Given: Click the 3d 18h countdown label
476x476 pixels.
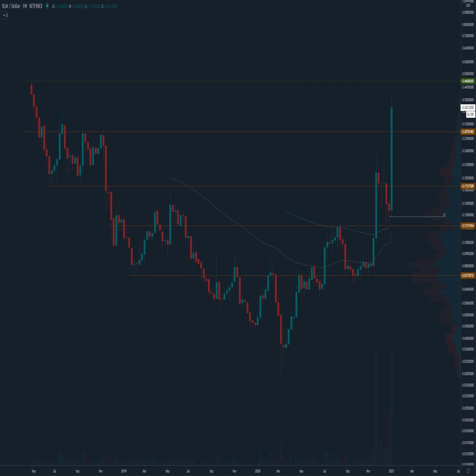Looking at the screenshot, I should (x=470, y=114).
